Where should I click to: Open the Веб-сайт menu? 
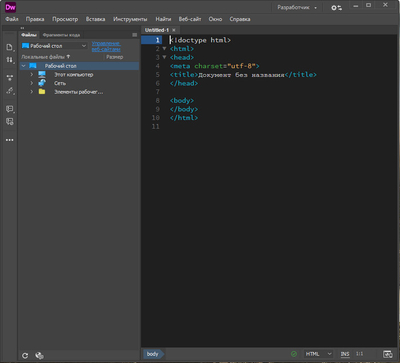tap(190, 19)
